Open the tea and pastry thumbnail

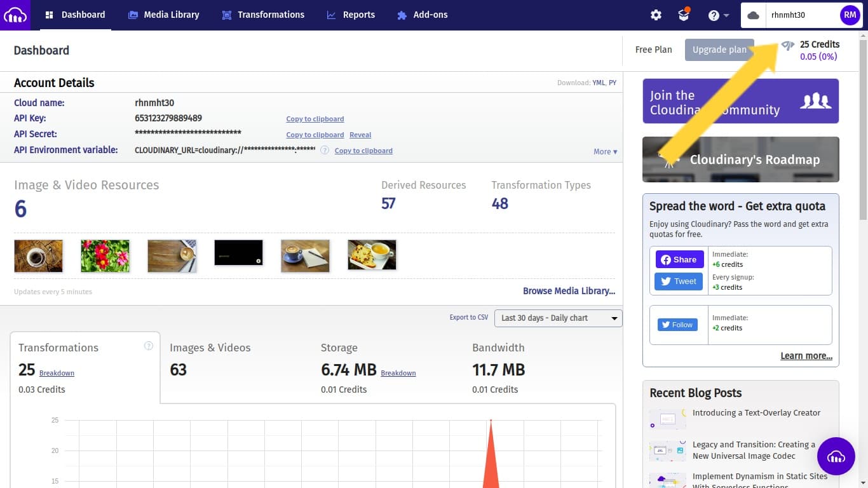pos(372,255)
